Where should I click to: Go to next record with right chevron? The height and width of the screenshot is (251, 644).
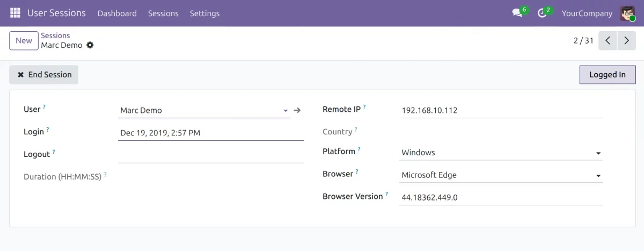click(x=626, y=41)
